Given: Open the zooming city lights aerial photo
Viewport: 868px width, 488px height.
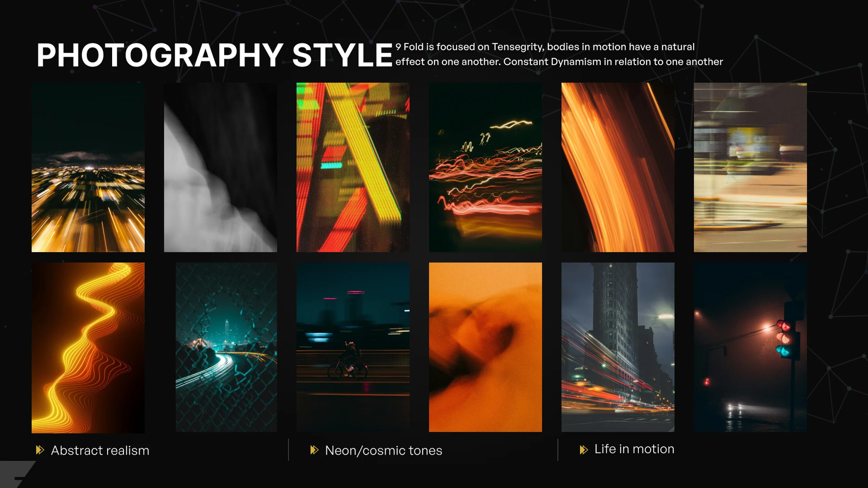Looking at the screenshot, I should pyautogui.click(x=88, y=167).
